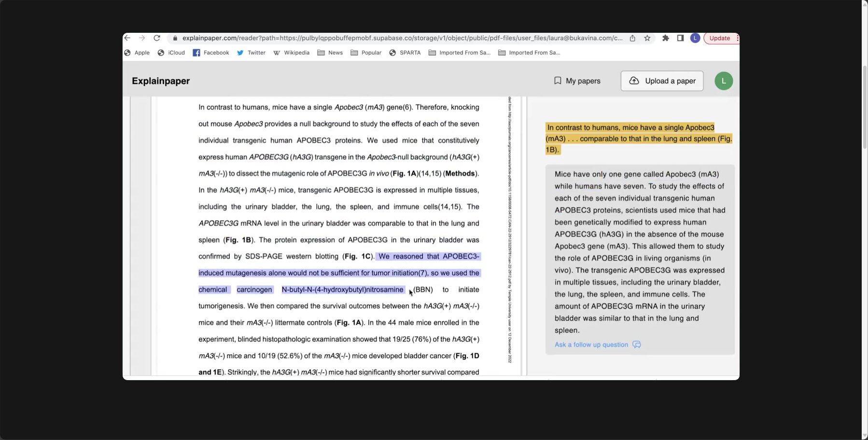Image resolution: width=868 pixels, height=440 pixels.
Task: Open the Facebook bookmark
Action: (x=211, y=53)
